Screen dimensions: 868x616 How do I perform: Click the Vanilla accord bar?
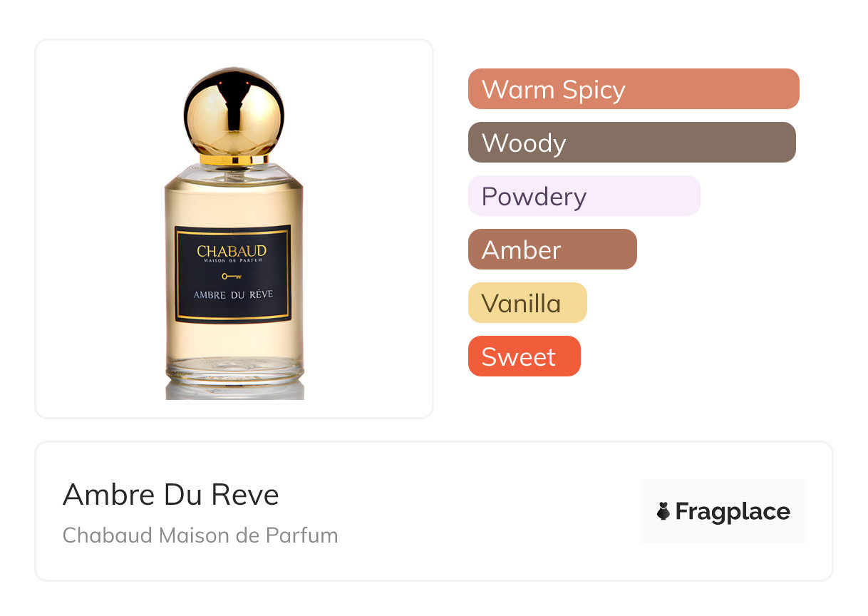point(527,303)
